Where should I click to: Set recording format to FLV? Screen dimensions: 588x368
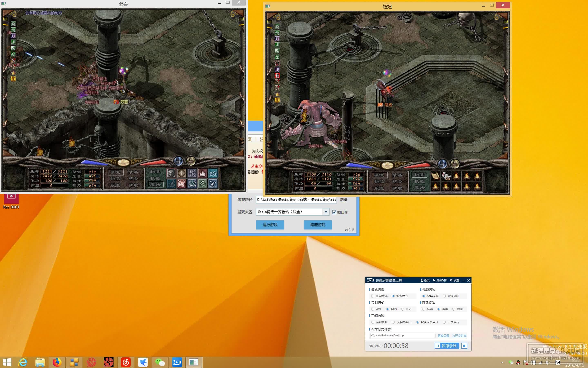point(406,309)
